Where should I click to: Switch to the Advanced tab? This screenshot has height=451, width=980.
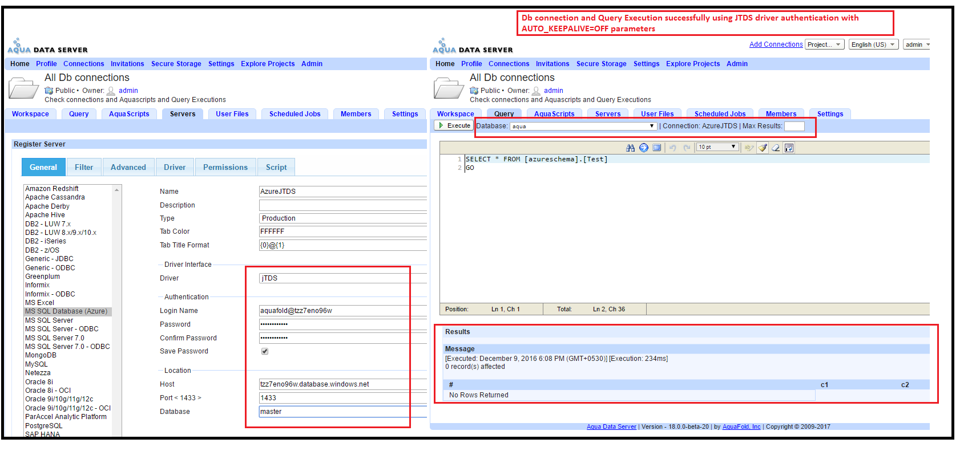[x=128, y=167]
